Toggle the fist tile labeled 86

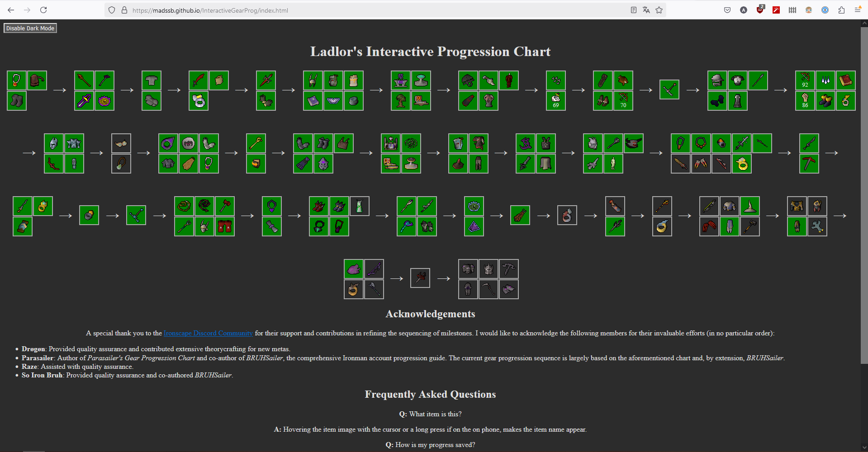(x=805, y=101)
